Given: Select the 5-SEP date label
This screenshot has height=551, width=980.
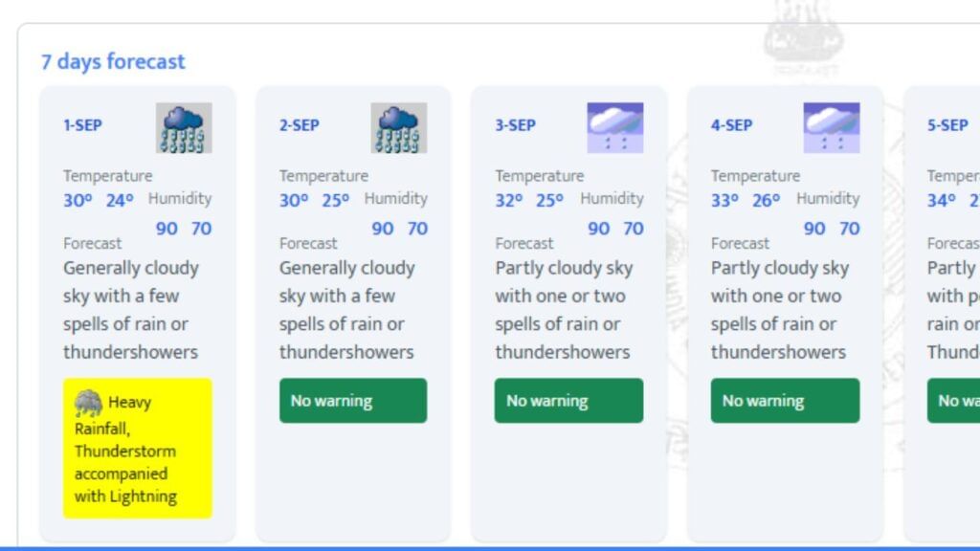Looking at the screenshot, I should pos(947,125).
